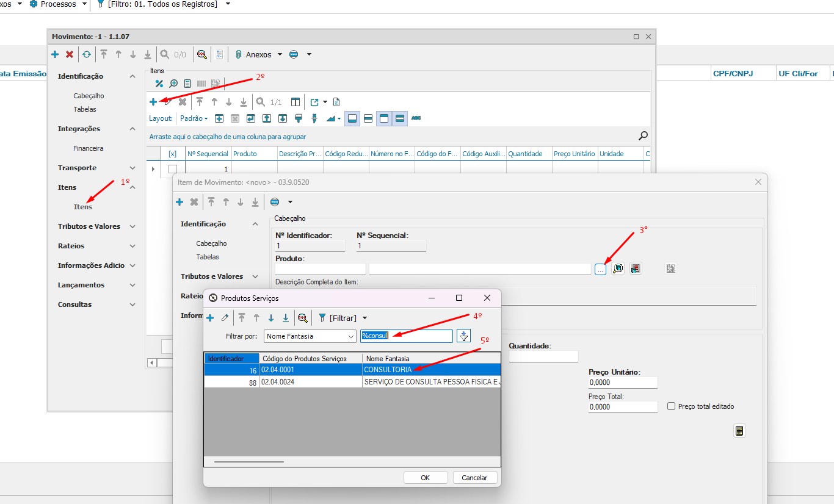Click the product lookup ellipsis button
Screen dimensions: 834x504
[x=600, y=268]
